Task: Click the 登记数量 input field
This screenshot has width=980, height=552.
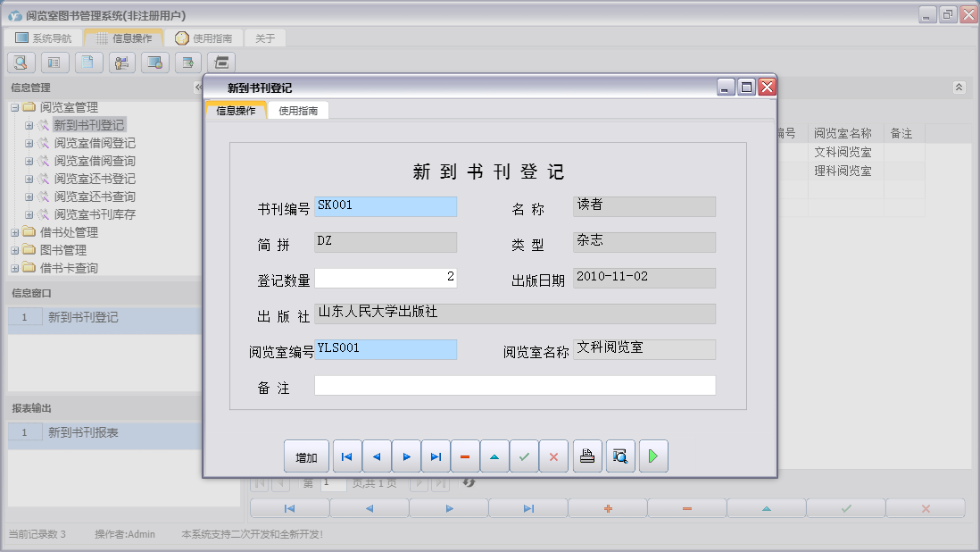Action: tap(386, 278)
